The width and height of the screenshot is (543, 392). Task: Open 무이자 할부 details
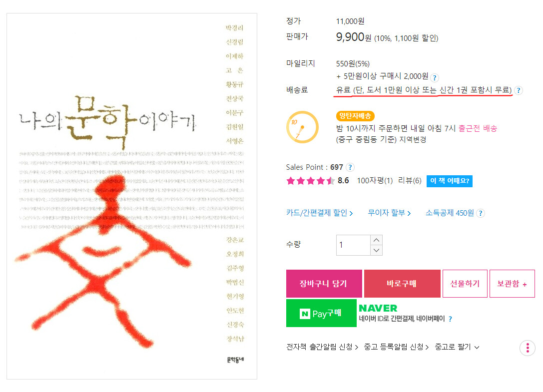tap(389, 213)
